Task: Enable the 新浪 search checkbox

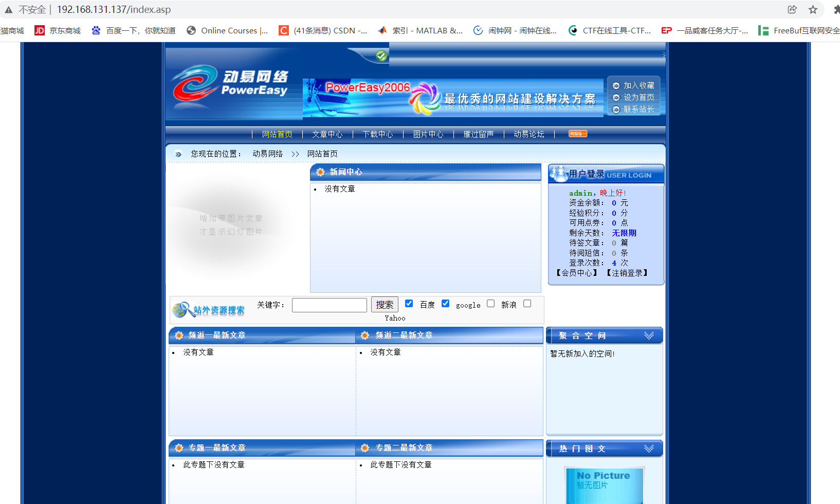Action: pyautogui.click(x=490, y=303)
